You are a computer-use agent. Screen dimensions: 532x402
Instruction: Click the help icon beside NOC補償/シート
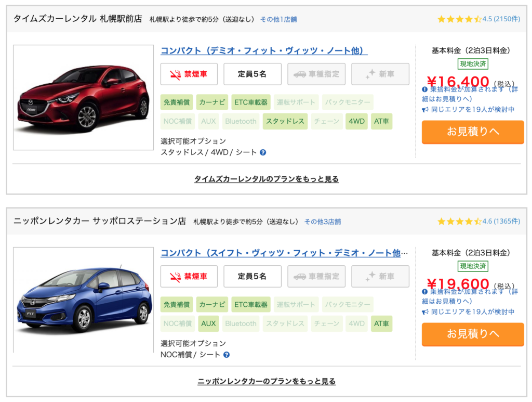tap(227, 355)
